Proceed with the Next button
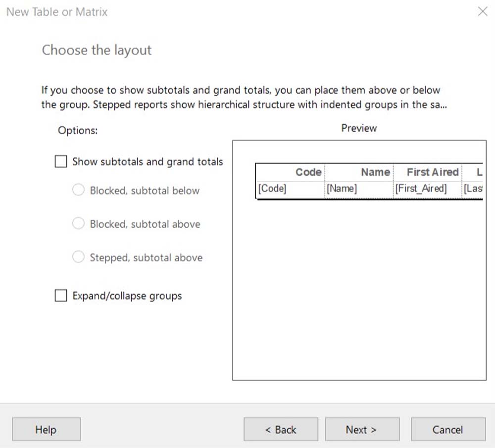This screenshot has width=495, height=448. 362,430
